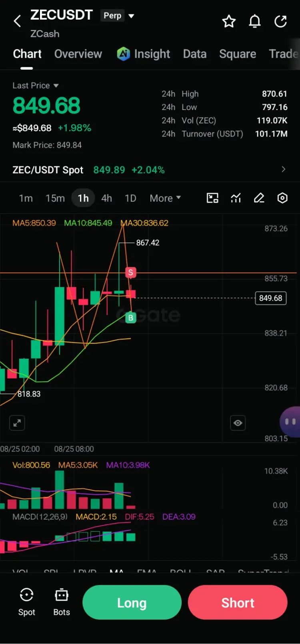
Task: Open the ZECUSDT pair selector dropdown arrow
Action: 131,16
